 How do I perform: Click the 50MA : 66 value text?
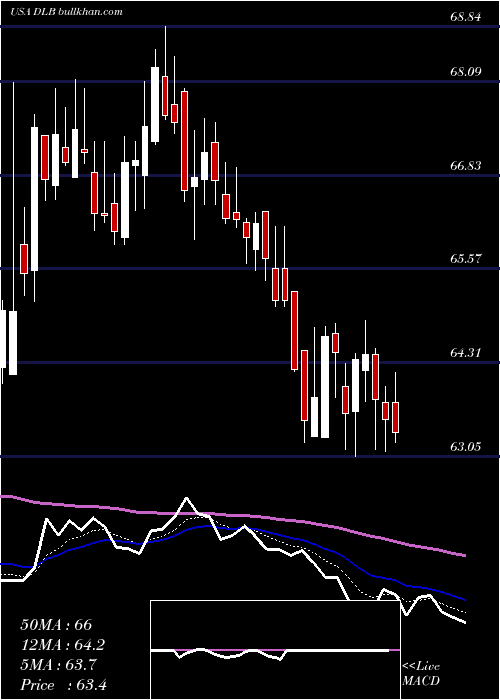coord(56,625)
